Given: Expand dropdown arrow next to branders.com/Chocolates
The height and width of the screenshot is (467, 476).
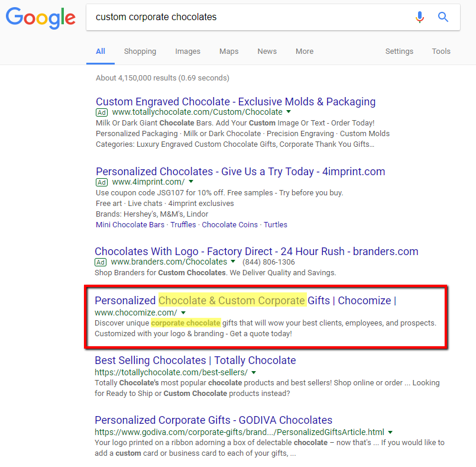Looking at the screenshot, I should tap(233, 262).
